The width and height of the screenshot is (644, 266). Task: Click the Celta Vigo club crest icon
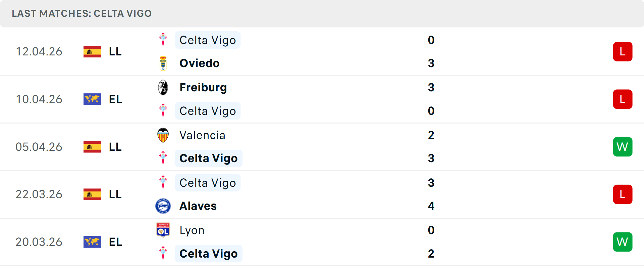163,40
